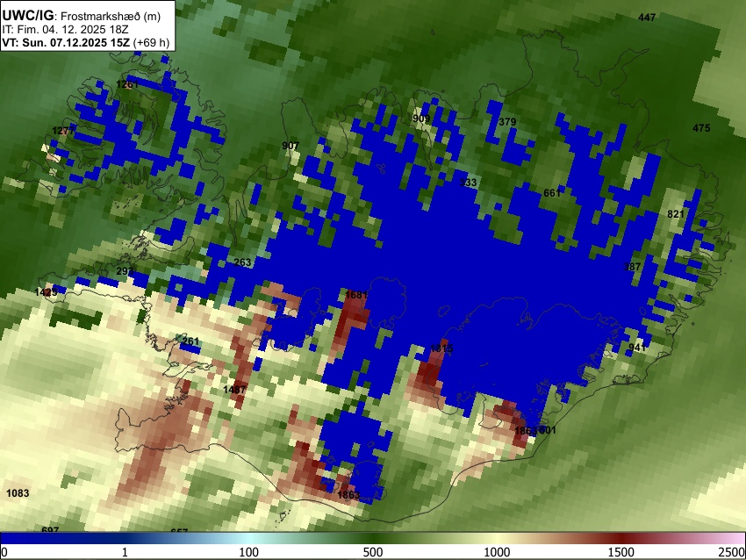Click the legend tick label '500'

[373, 552]
